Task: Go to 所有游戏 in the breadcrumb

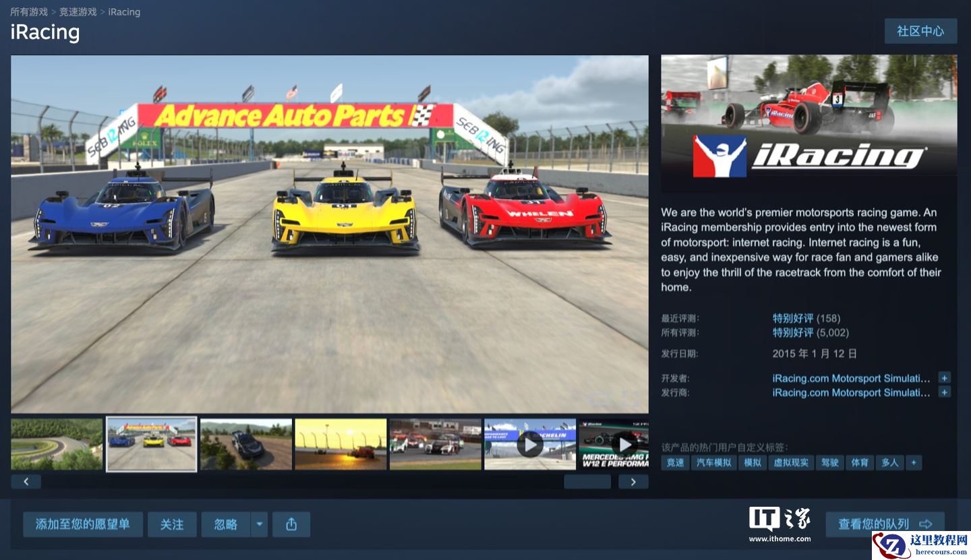Action: pos(29,12)
